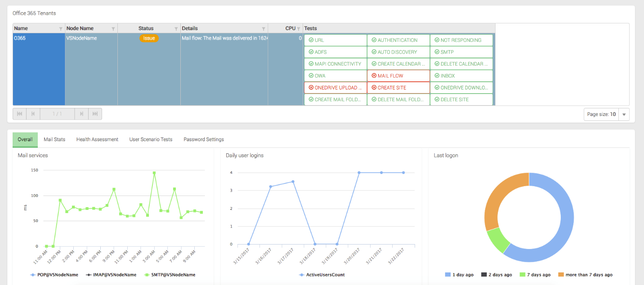Click the MAPI CONNECTIVITY test tile

click(335, 64)
